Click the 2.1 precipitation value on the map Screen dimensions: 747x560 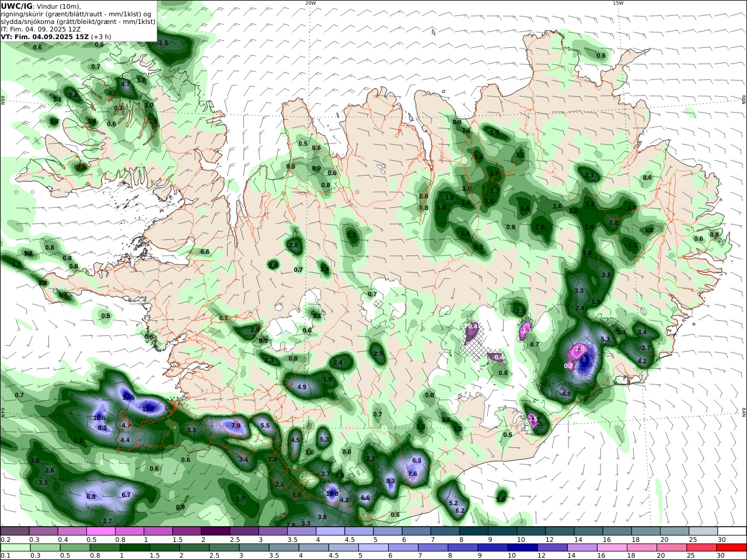(x=589, y=175)
